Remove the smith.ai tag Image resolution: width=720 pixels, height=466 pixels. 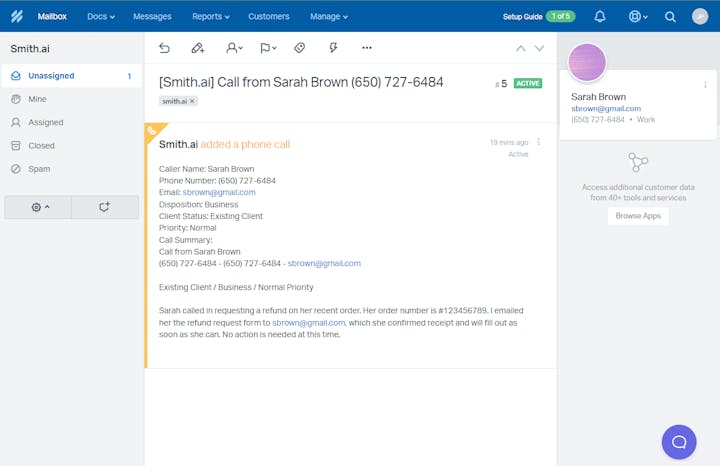click(193, 101)
